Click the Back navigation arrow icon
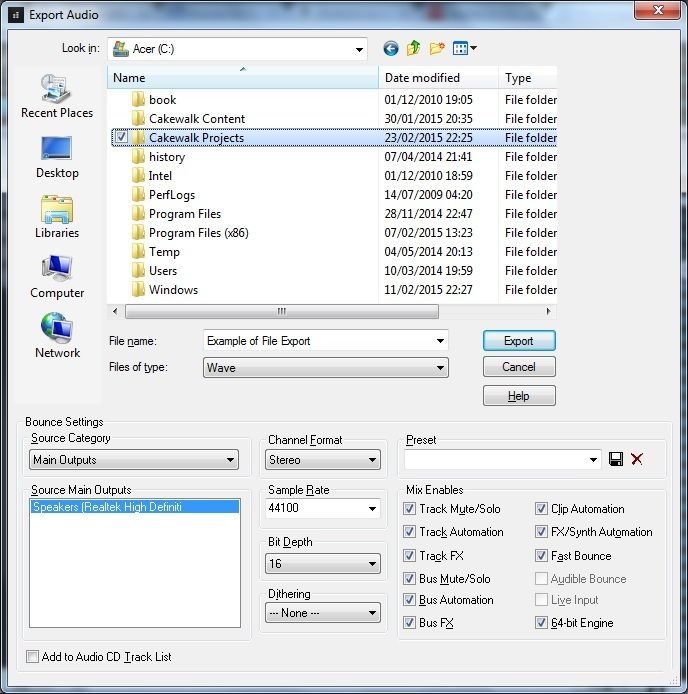This screenshot has width=688, height=694. pyautogui.click(x=391, y=48)
